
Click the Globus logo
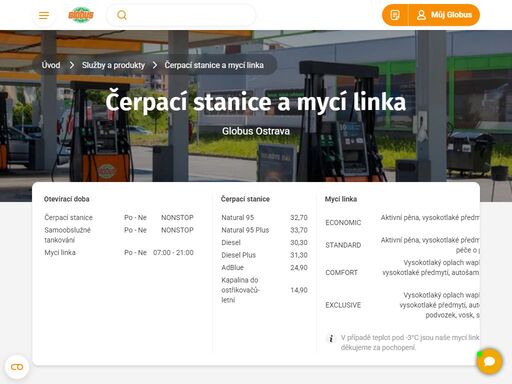click(81, 15)
